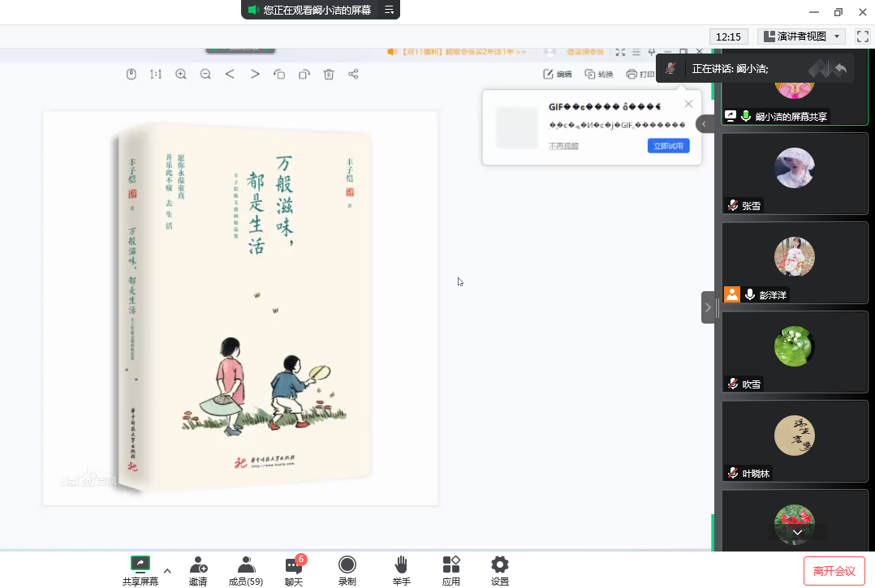Rotate image counterclockwise
Viewport: 875px width, 588px height.
point(279,74)
